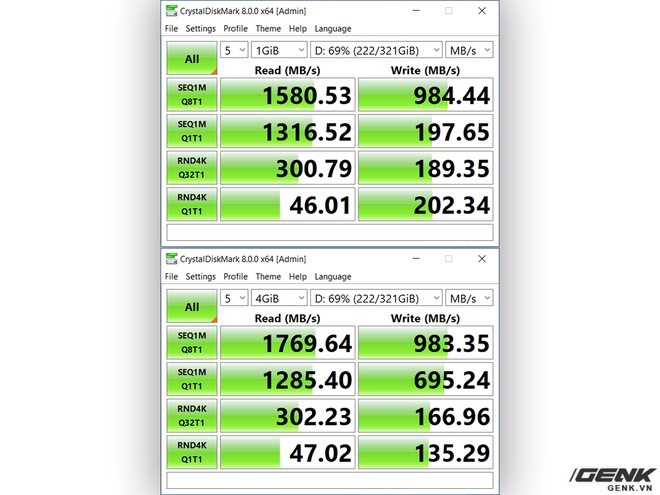This screenshot has height=495, width=660.
Task: Click the 984.44 write result
Action: coord(426,95)
